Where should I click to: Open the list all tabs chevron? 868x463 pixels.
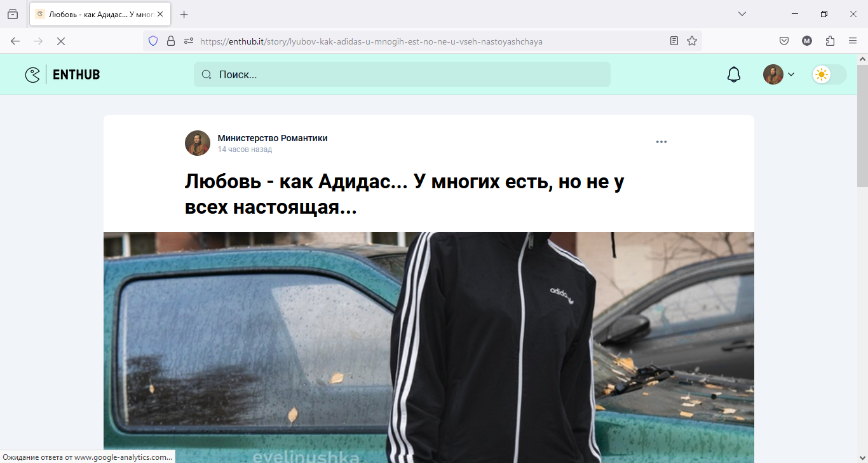click(742, 14)
